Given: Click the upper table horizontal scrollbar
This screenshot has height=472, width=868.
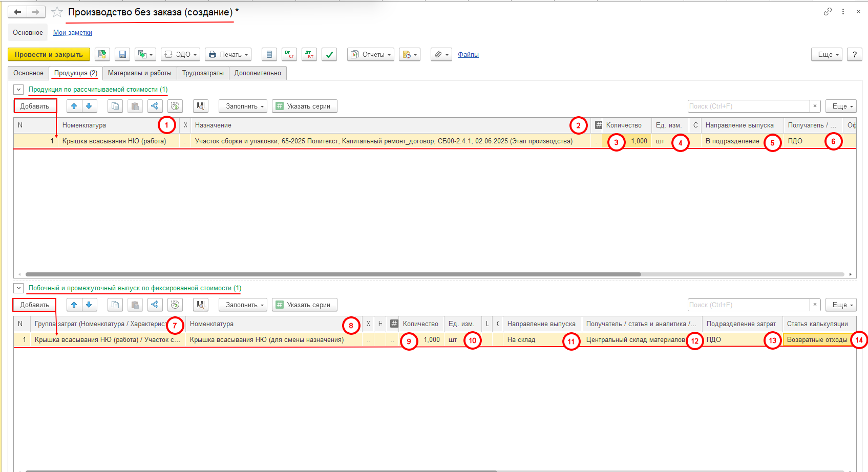Looking at the screenshot, I should pyautogui.click(x=333, y=274).
